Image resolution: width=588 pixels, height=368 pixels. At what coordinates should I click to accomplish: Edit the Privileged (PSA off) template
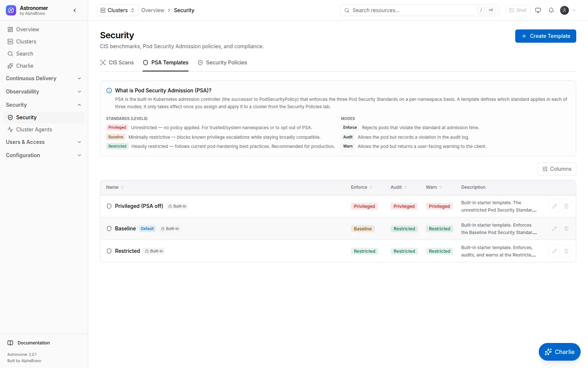[555, 206]
